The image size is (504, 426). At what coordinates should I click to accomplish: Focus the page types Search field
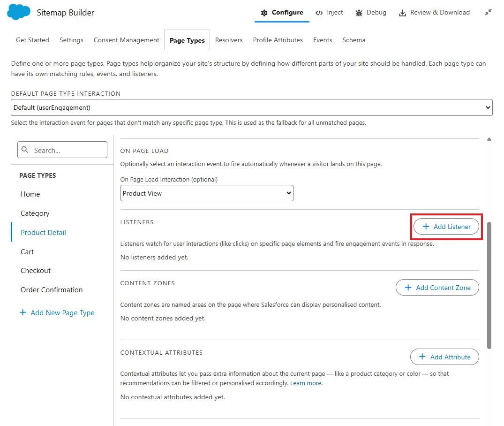[x=62, y=150]
